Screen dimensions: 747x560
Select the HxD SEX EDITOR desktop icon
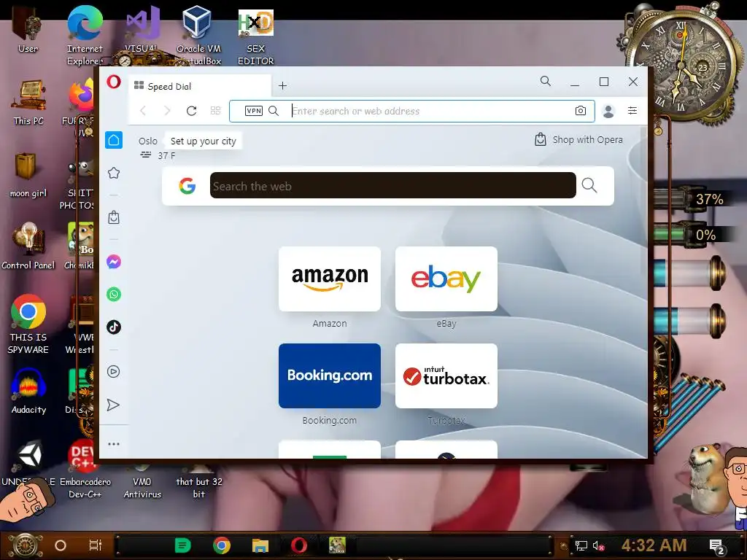coord(256,38)
